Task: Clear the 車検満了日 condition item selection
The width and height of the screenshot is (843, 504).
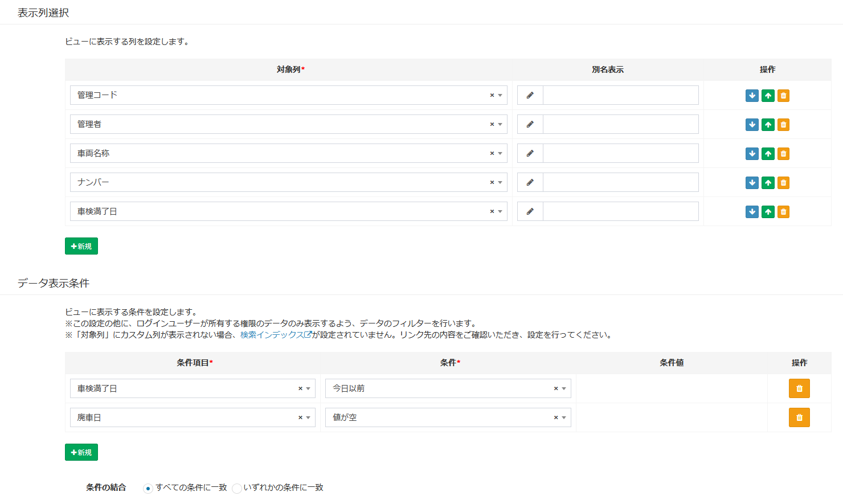Action: click(300, 388)
